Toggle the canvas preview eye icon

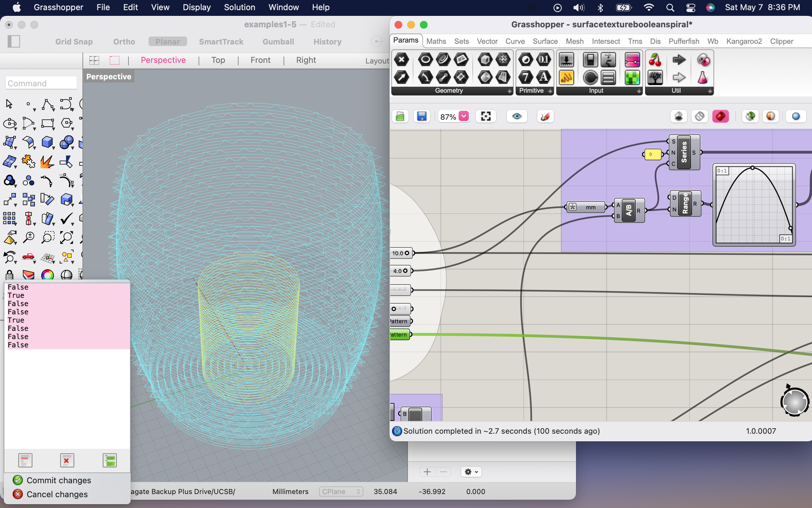click(517, 117)
